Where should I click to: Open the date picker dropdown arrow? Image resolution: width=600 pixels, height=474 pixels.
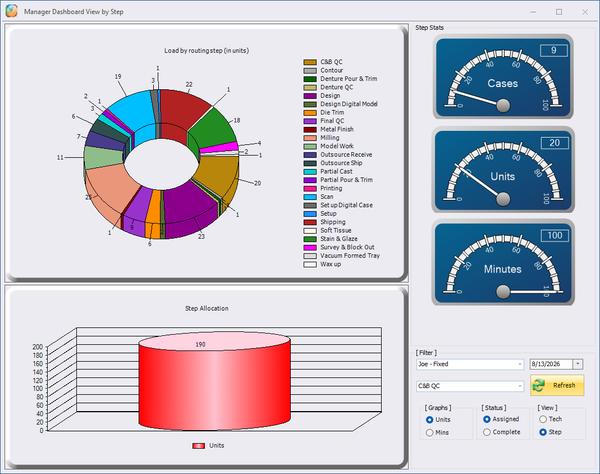pyautogui.click(x=578, y=364)
